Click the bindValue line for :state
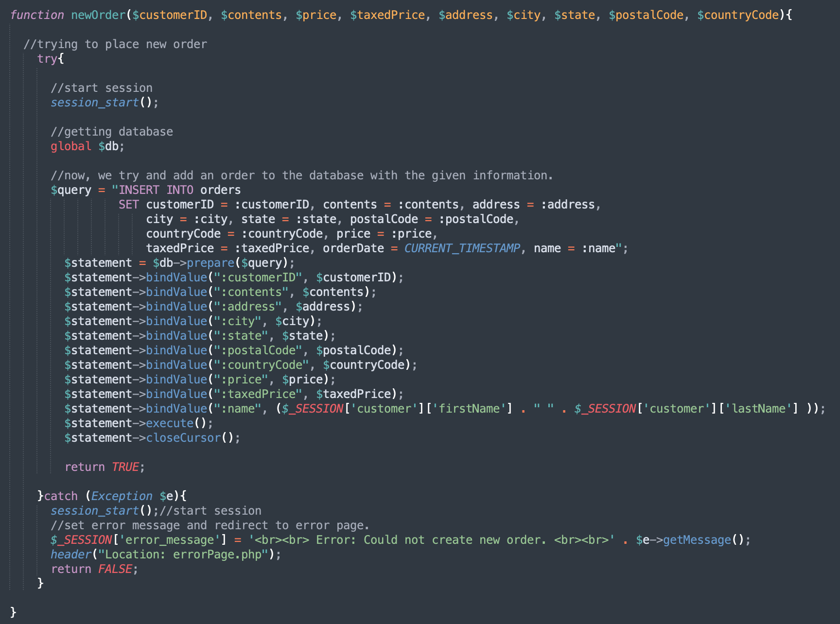The height and width of the screenshot is (624, 840). 200,336
